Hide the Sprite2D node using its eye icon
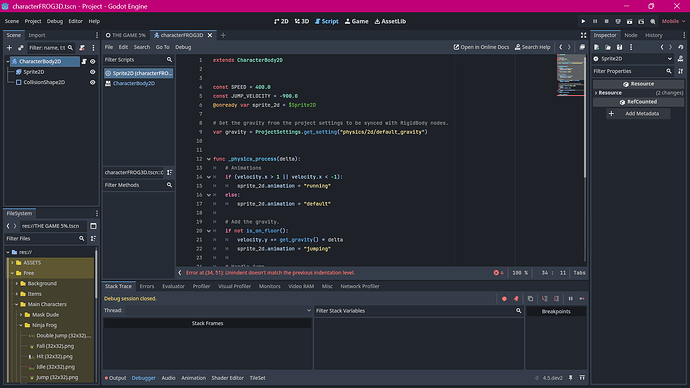The width and height of the screenshot is (690, 388). click(92, 72)
